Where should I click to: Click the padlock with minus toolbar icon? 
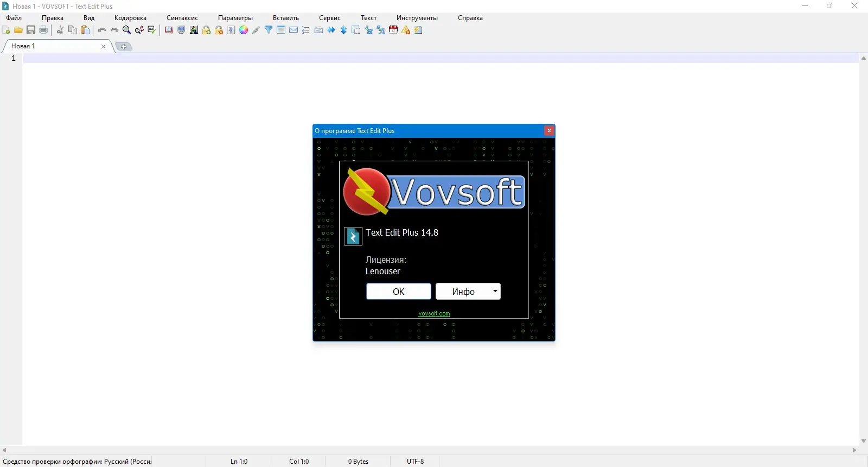219,30
